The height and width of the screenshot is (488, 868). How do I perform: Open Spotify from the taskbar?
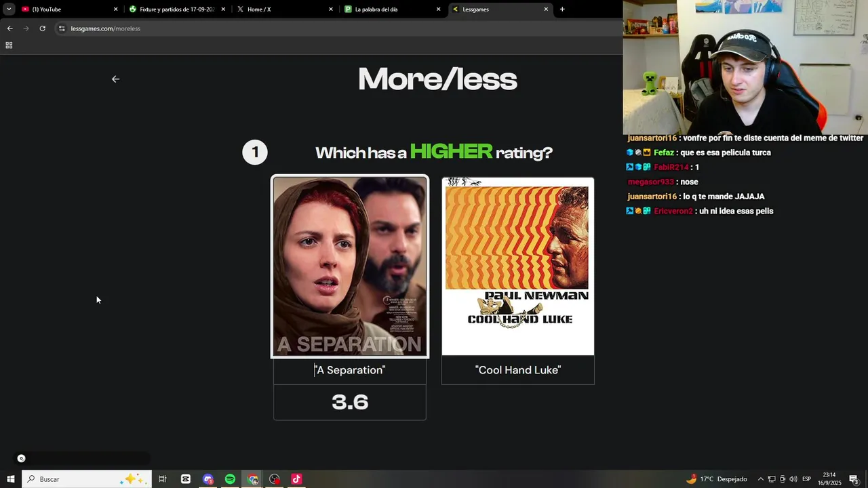click(230, 479)
